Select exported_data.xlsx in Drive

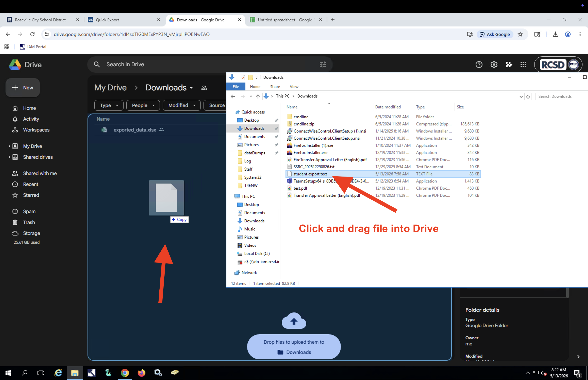(134, 130)
